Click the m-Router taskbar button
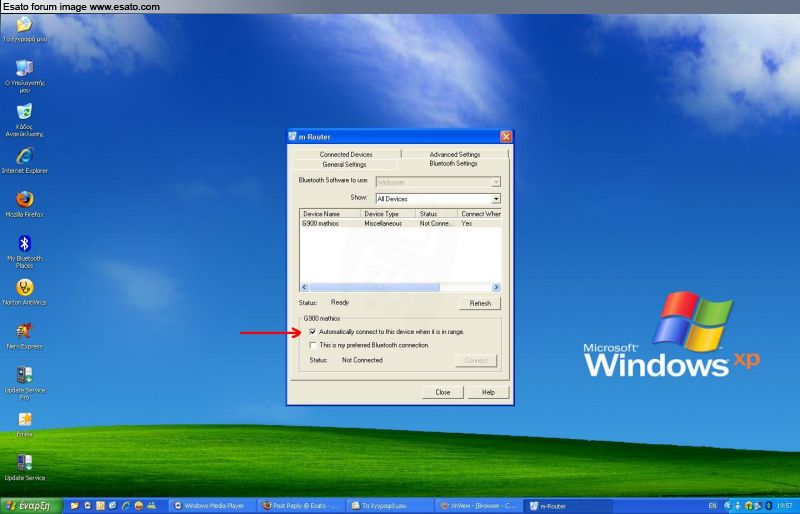The height and width of the screenshot is (514, 800). click(567, 506)
